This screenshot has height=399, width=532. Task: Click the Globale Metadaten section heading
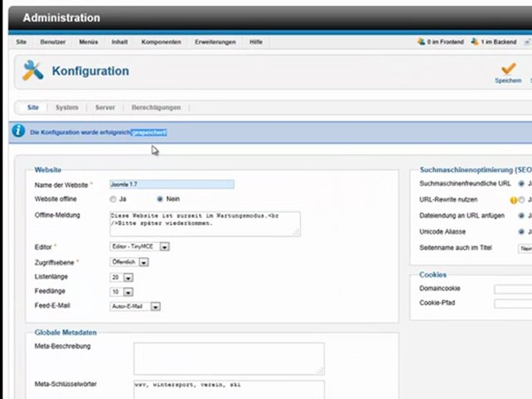65,332
